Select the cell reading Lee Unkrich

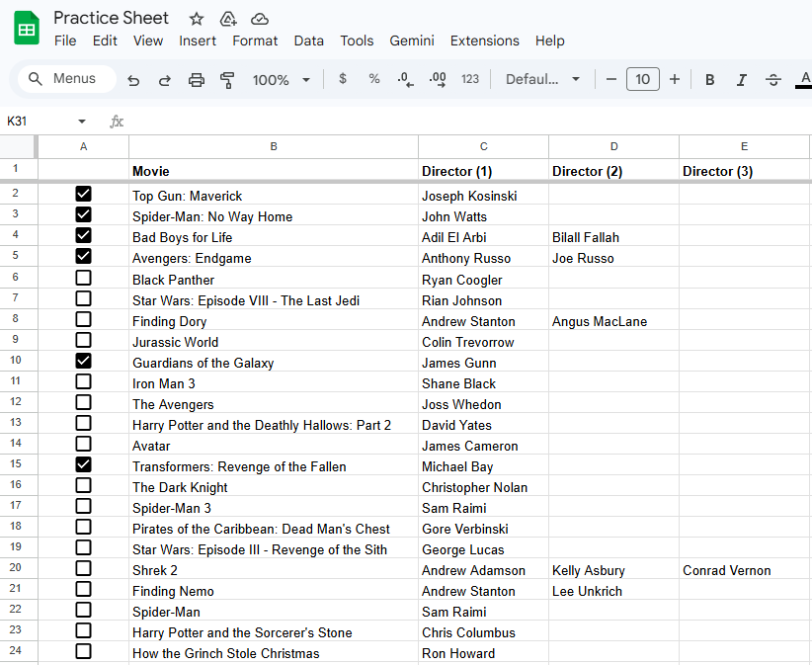(613, 591)
